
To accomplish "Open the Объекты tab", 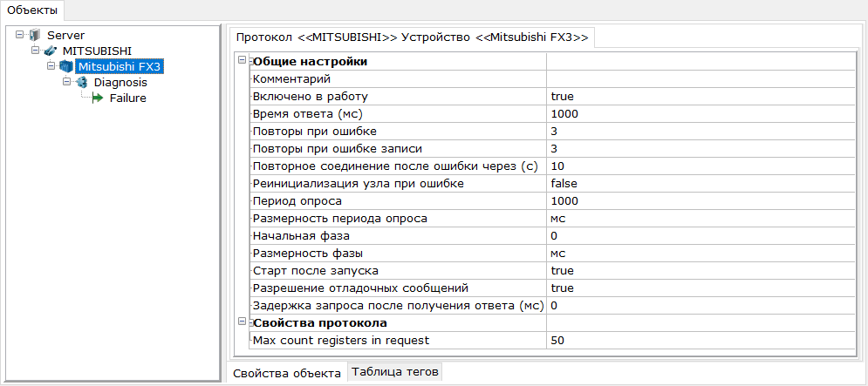I will point(32,10).
